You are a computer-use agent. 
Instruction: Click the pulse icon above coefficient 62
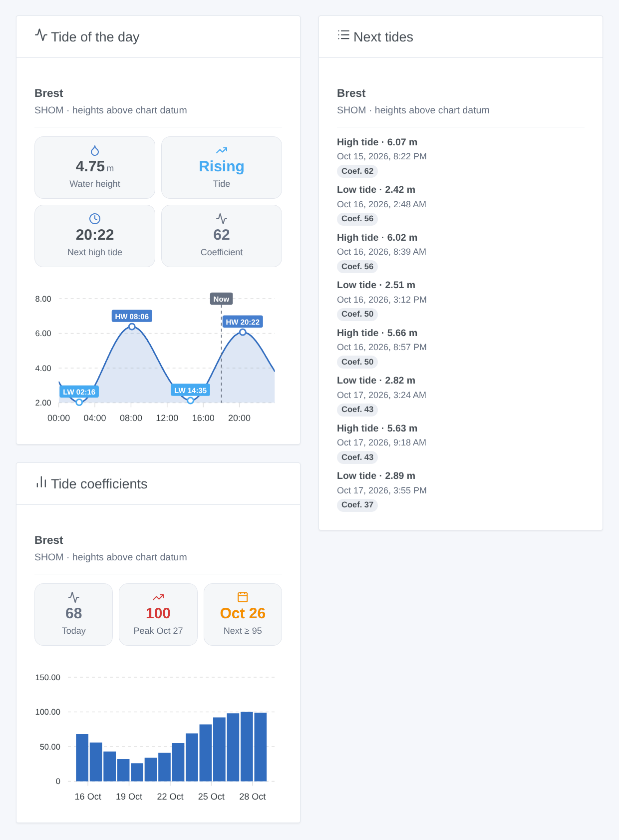click(x=222, y=219)
